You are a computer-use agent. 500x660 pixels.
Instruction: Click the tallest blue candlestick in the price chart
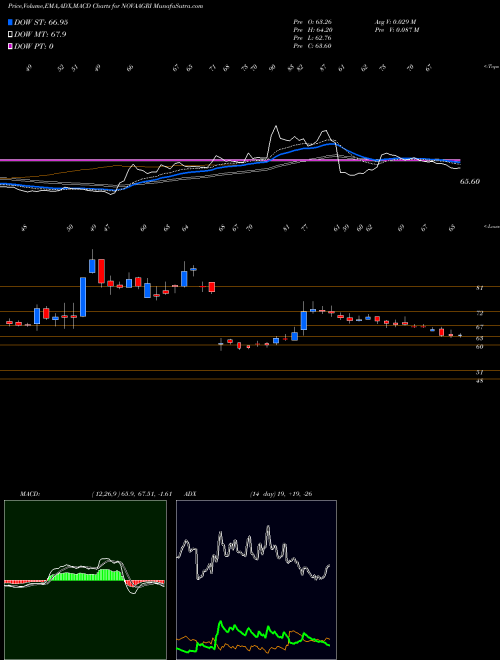[x=83, y=297]
